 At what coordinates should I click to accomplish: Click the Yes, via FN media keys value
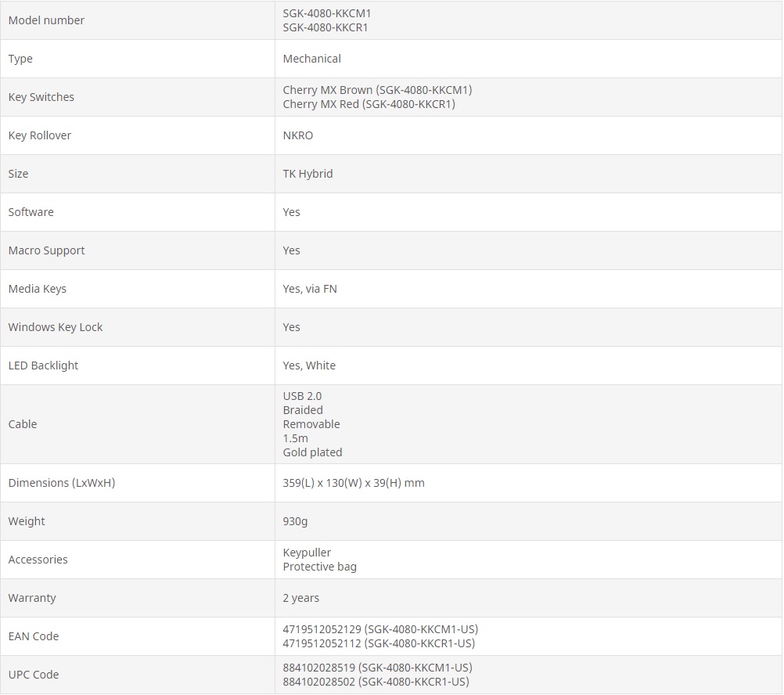[x=310, y=289]
